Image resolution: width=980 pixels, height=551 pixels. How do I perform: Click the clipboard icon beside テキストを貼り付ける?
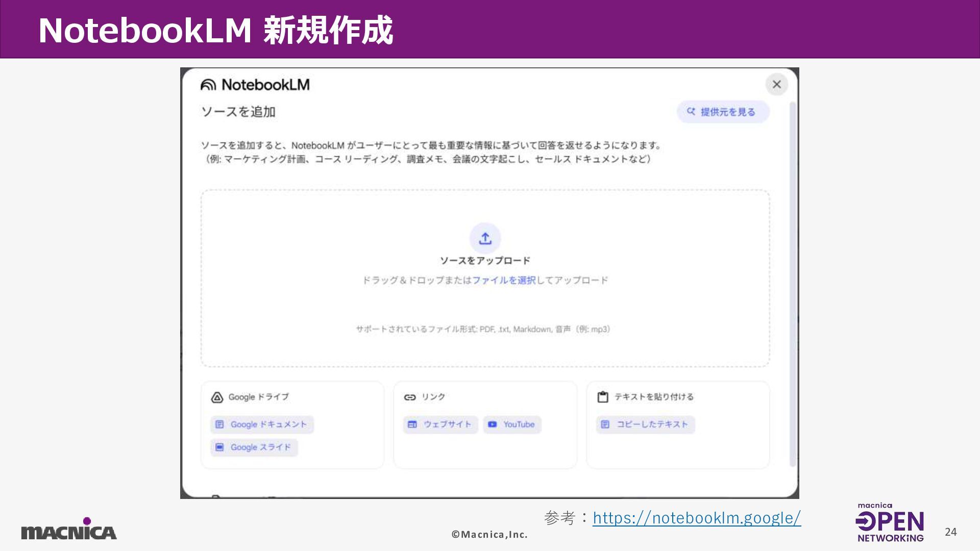coord(603,397)
